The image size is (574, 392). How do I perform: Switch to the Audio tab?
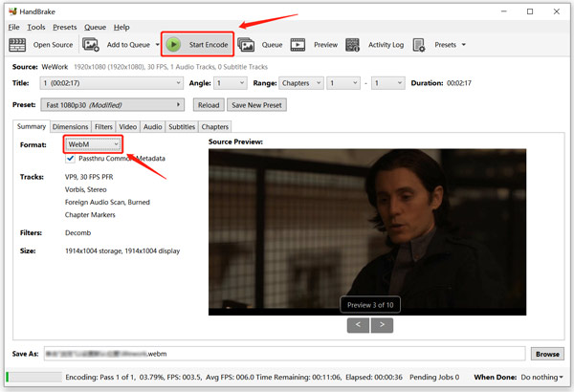pos(153,126)
